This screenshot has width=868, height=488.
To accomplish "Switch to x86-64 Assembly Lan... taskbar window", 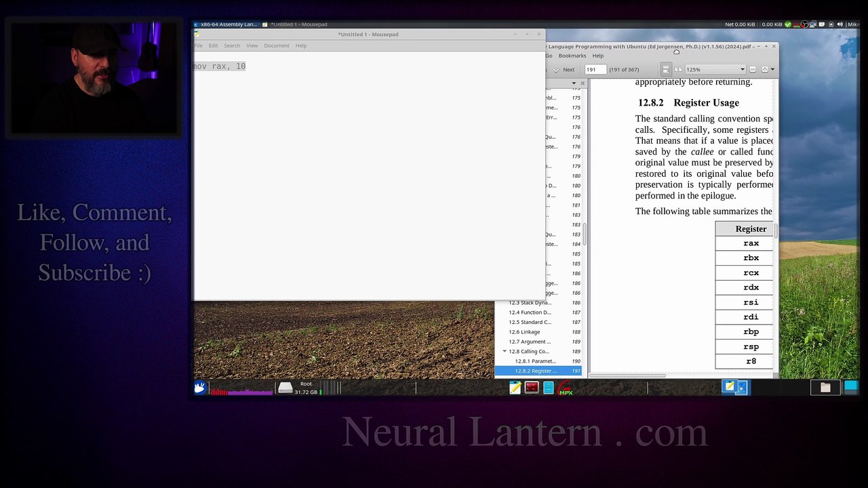I will pos(226,24).
